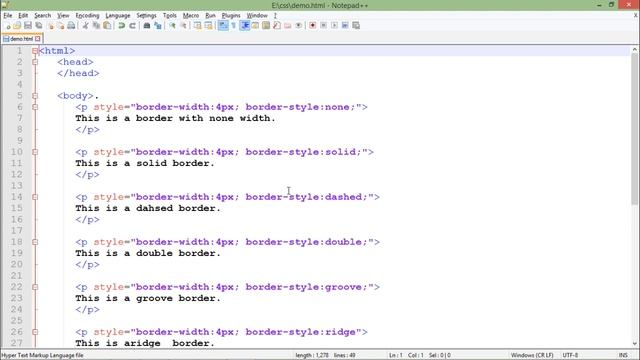The height and width of the screenshot is (360, 640).
Task: Click the scrollbar up arrow
Action: (x=634, y=49)
